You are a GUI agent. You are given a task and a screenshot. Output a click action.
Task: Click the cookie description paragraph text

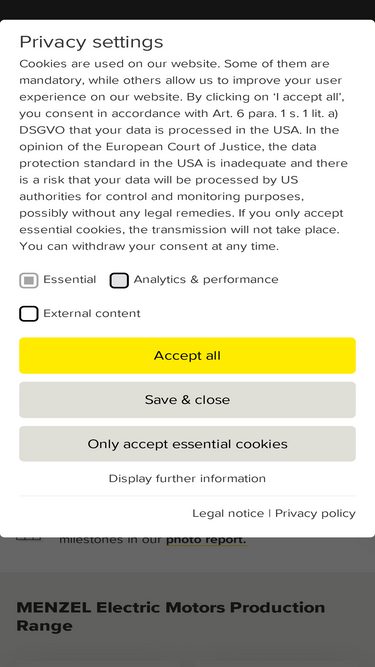click(184, 155)
